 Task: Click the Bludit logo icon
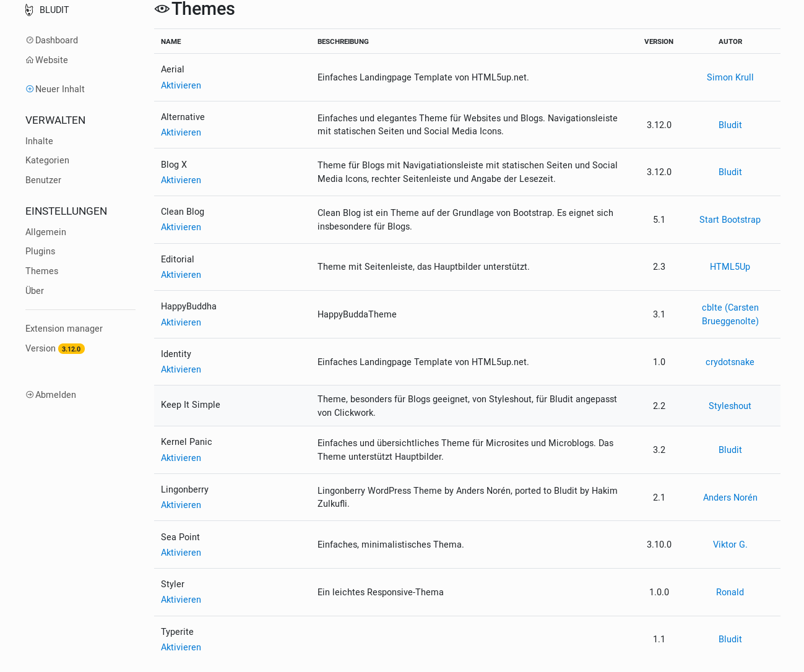[29, 10]
